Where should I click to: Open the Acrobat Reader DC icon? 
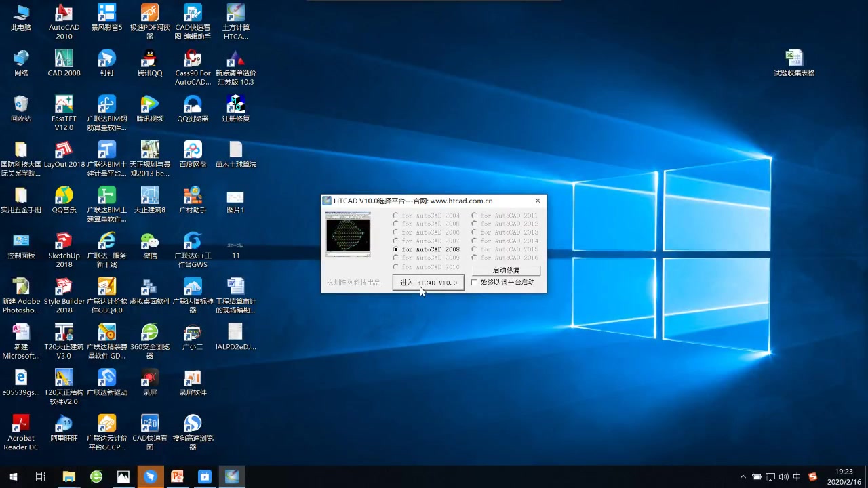[21, 432]
